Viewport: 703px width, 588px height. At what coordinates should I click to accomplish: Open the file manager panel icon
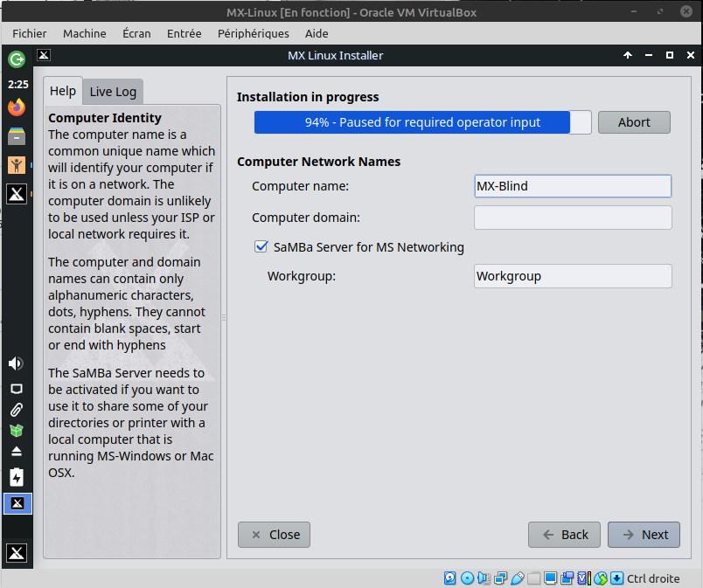[x=17, y=135]
